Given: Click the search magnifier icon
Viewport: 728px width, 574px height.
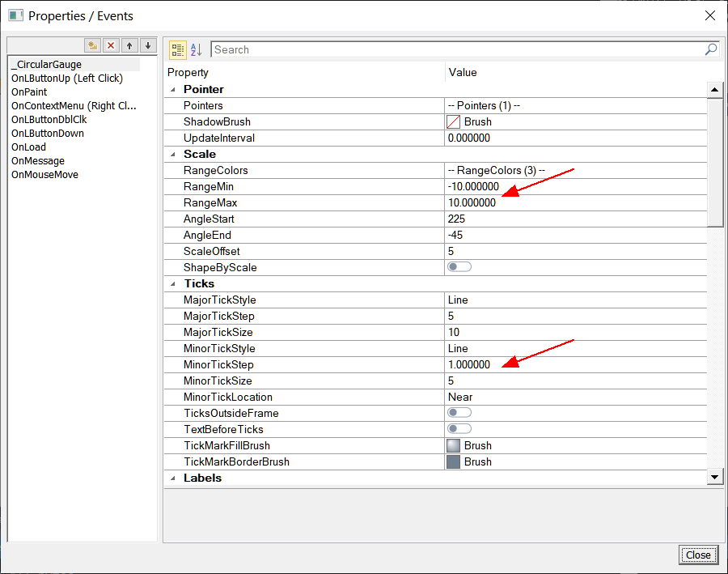Looking at the screenshot, I should [711, 49].
